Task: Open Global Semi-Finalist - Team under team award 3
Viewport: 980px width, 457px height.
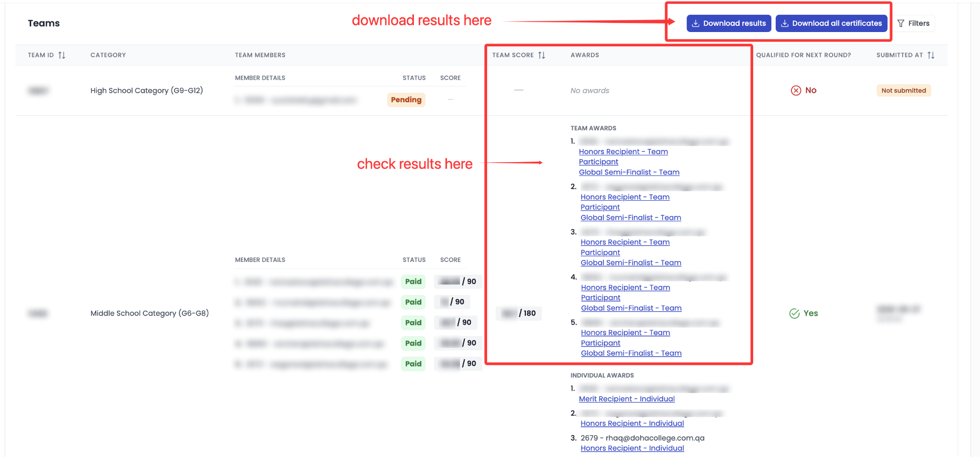Action: pyautogui.click(x=631, y=263)
